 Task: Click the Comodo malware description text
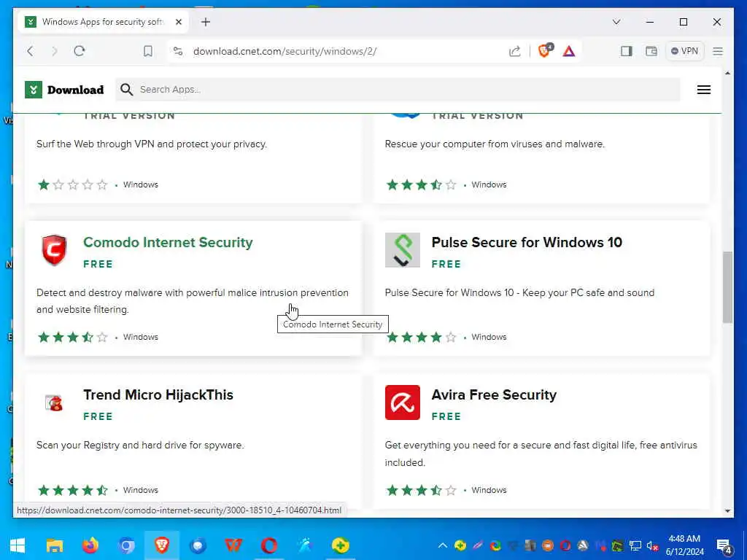tap(193, 301)
